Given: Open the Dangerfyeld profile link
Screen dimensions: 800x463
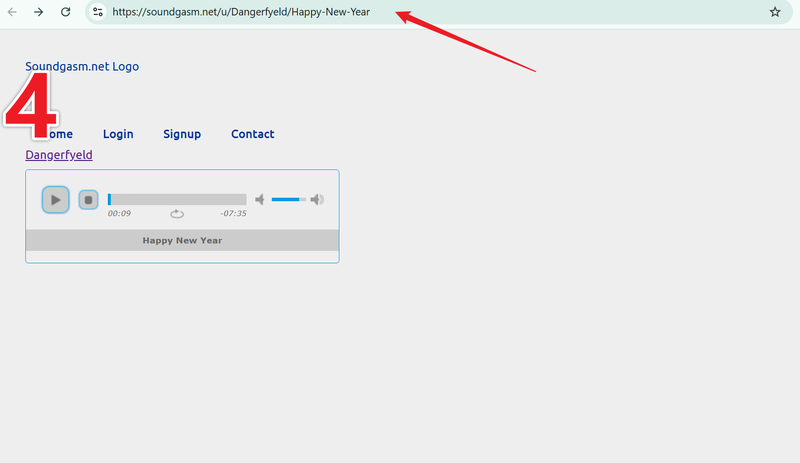Looking at the screenshot, I should (x=59, y=155).
